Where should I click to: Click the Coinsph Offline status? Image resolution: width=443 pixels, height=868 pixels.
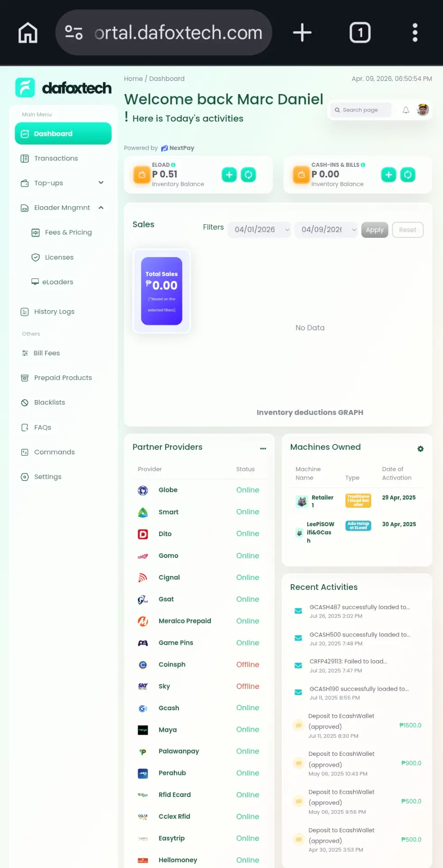point(248,665)
